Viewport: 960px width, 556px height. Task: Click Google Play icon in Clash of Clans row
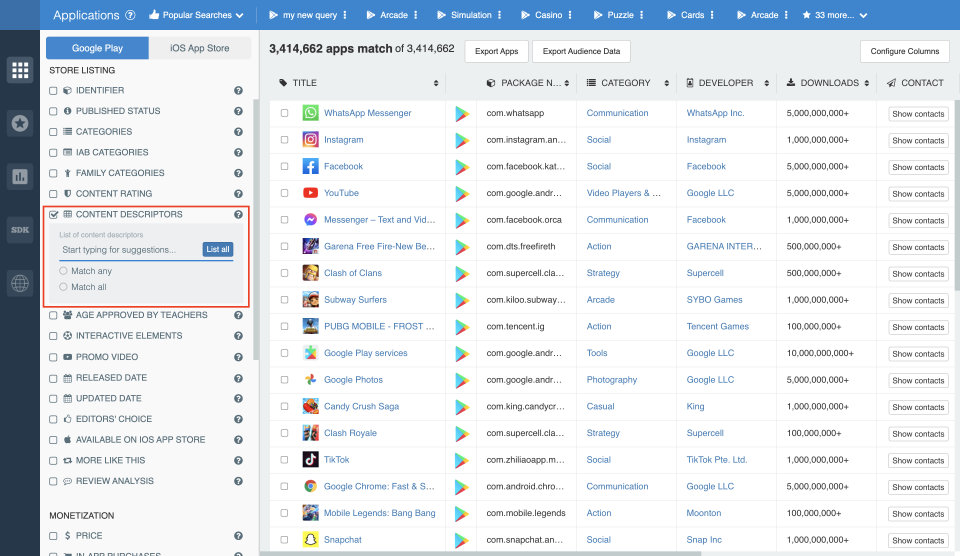(x=462, y=274)
